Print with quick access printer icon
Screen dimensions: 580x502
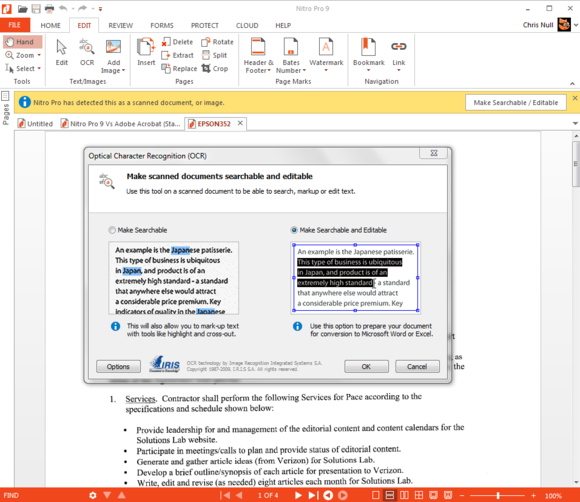click(x=49, y=8)
